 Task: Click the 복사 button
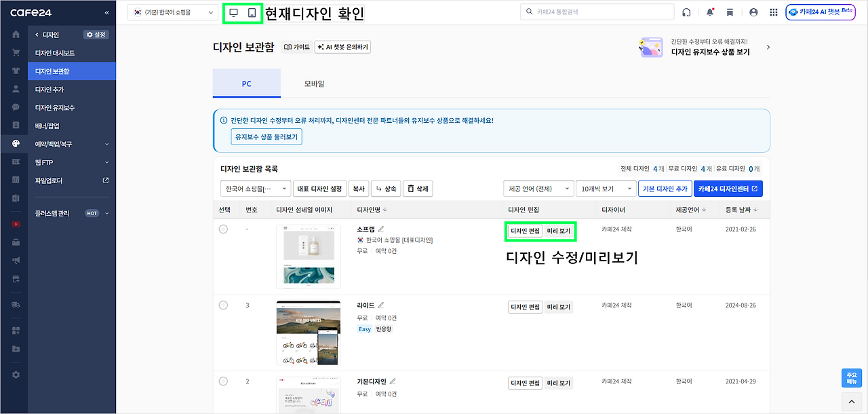coord(359,189)
